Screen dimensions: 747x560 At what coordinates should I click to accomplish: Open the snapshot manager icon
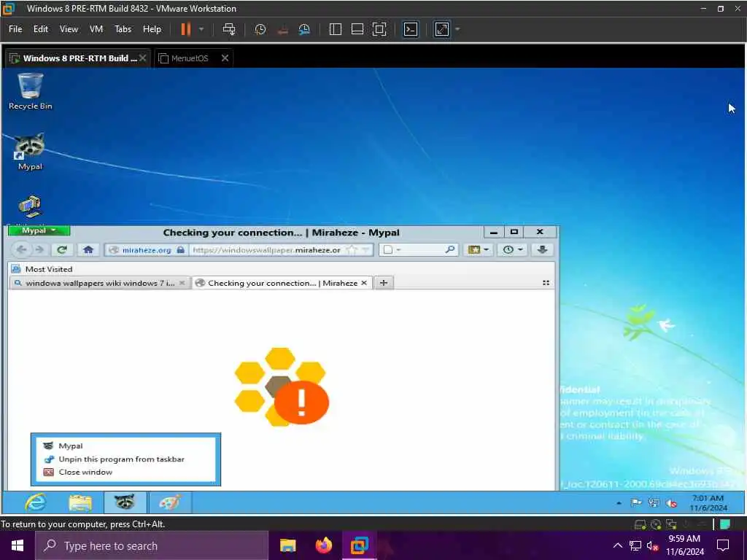pos(304,29)
